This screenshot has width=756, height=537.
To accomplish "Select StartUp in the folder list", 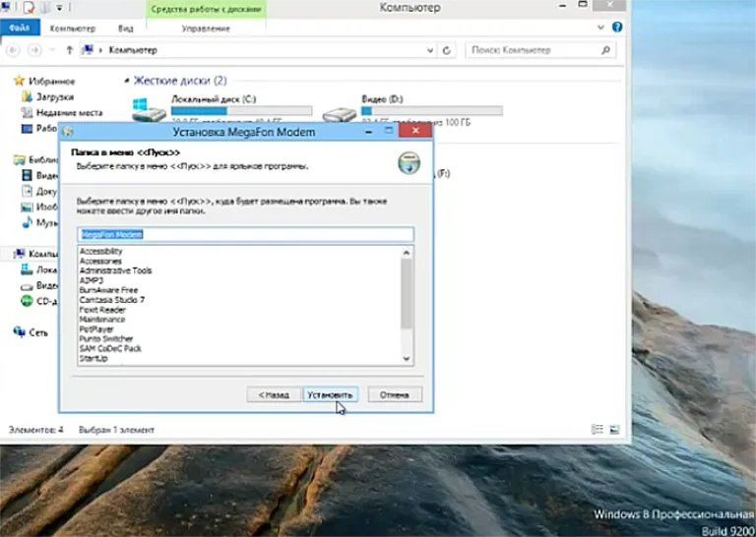I will [94, 358].
